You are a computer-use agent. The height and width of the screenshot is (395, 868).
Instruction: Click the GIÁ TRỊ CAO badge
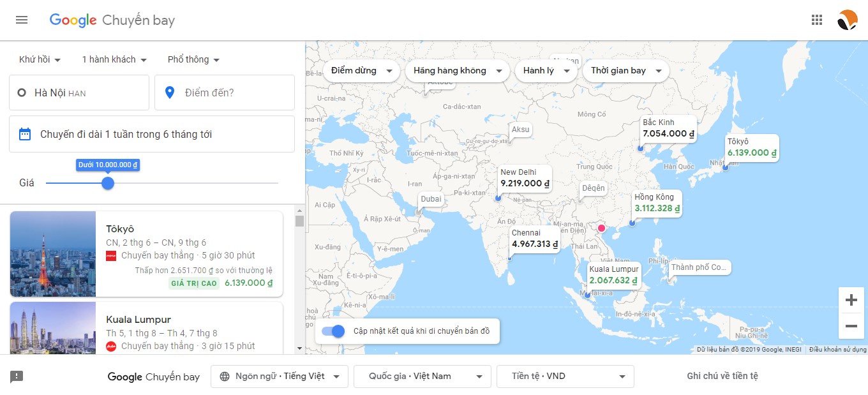coord(194,283)
